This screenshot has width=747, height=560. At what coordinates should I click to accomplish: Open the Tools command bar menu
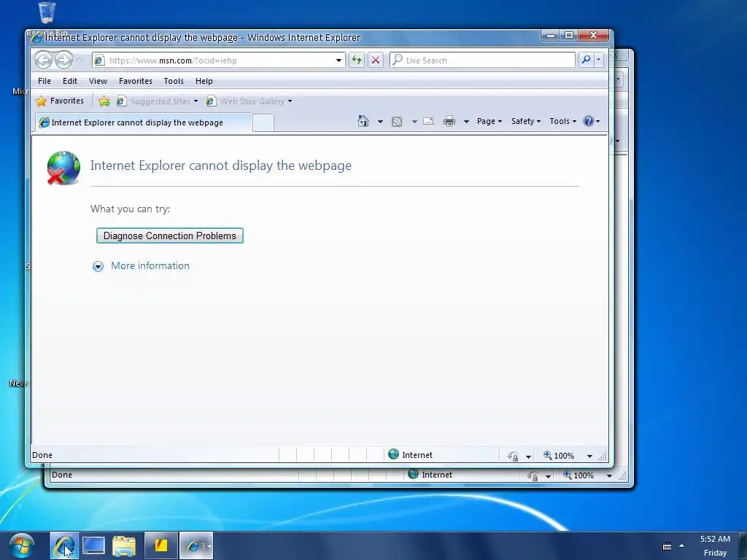(x=562, y=121)
